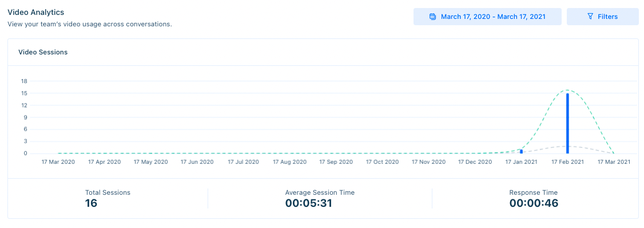The height and width of the screenshot is (228, 644).
Task: Click the 17 Mar 2021 axis label
Action: [614, 162]
